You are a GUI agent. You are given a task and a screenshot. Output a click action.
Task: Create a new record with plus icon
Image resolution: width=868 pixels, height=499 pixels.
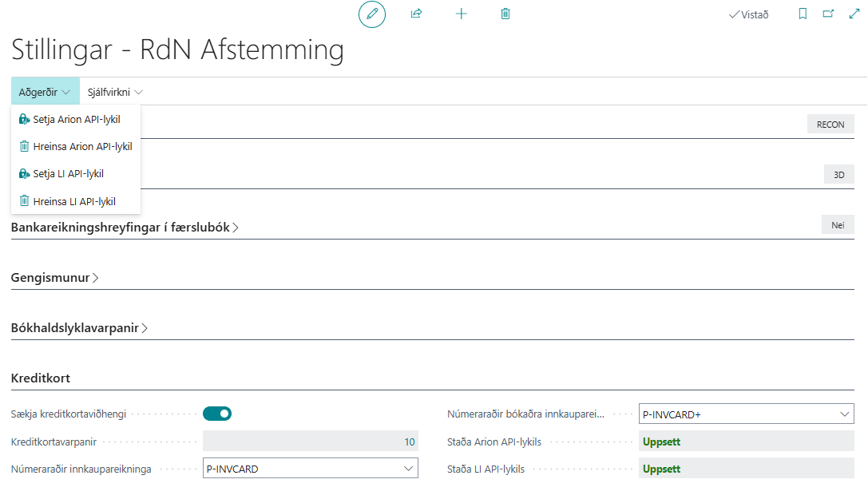(x=461, y=14)
